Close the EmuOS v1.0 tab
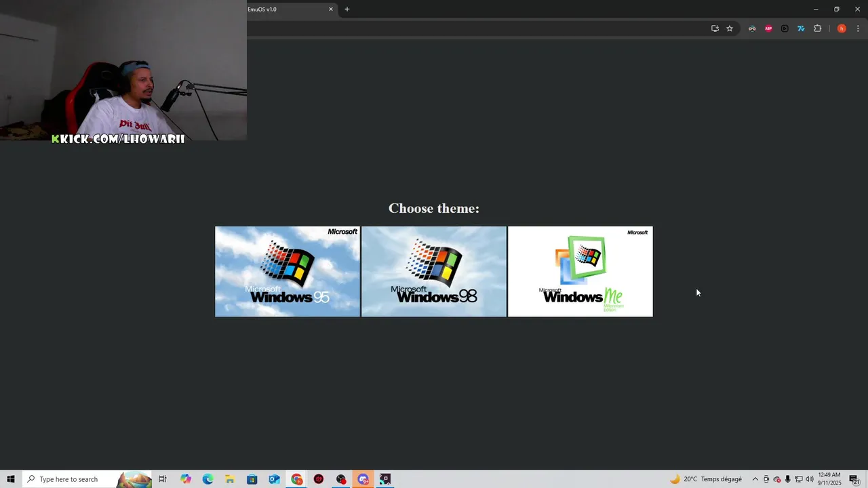This screenshot has width=868, height=488. [331, 9]
